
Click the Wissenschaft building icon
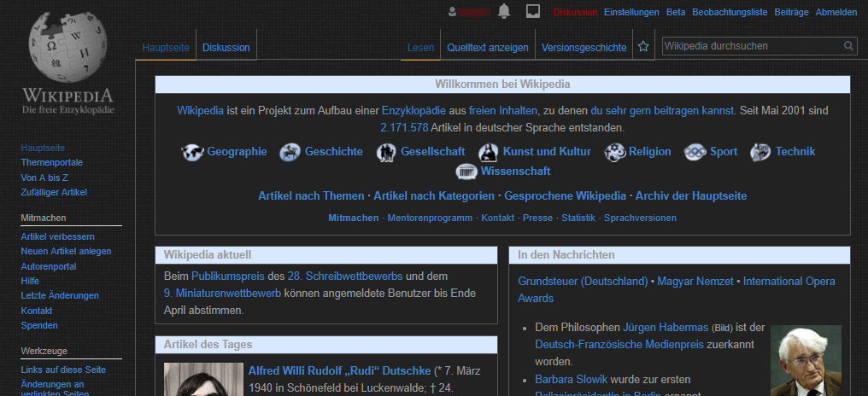[x=466, y=172]
